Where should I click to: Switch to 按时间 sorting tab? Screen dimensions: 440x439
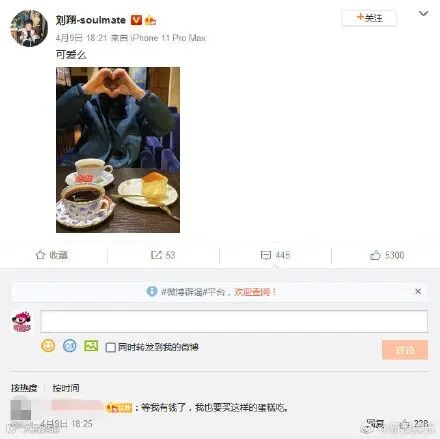pyautogui.click(x=66, y=388)
